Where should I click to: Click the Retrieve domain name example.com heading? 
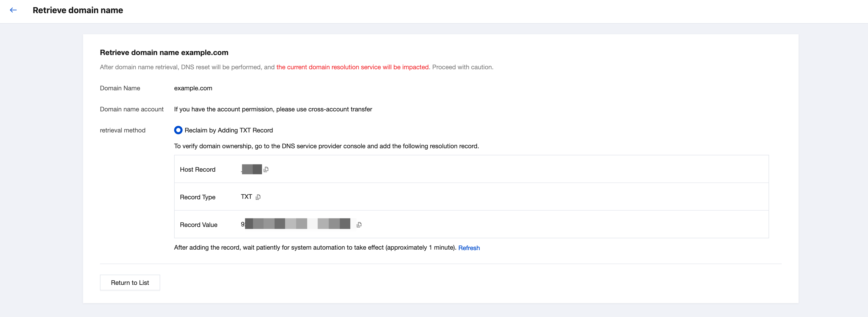164,53
